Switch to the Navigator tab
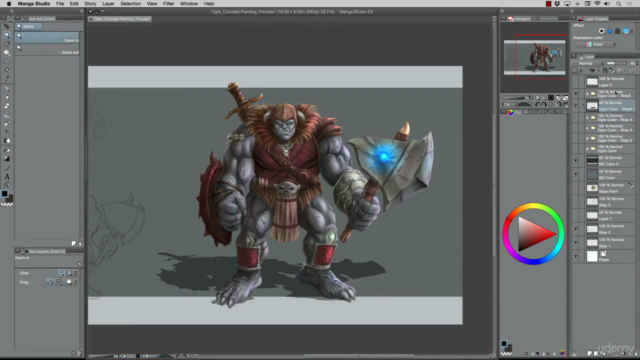This screenshot has height=360, width=640. click(x=520, y=19)
